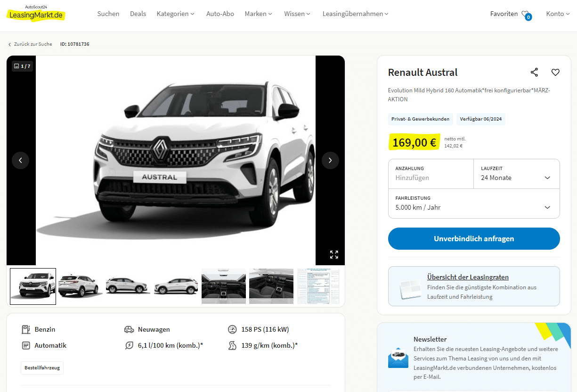Click the newsletter envelope icon
This screenshot has height=392, width=577.
(398, 358)
